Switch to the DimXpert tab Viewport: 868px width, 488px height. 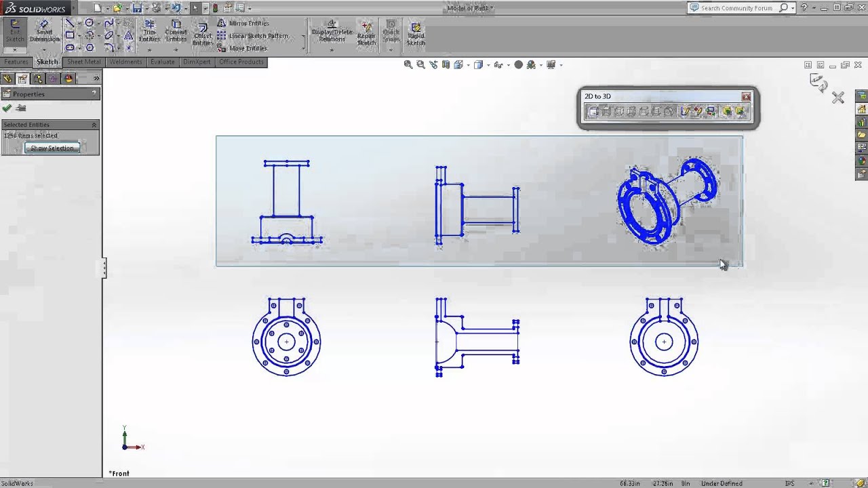tap(197, 62)
